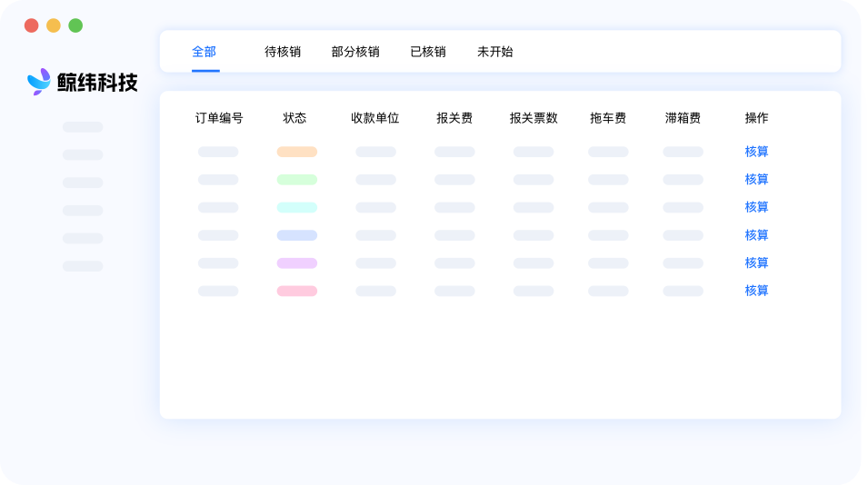Click the purple status tag
Viewport: 868px width, 485px height.
[296, 263]
